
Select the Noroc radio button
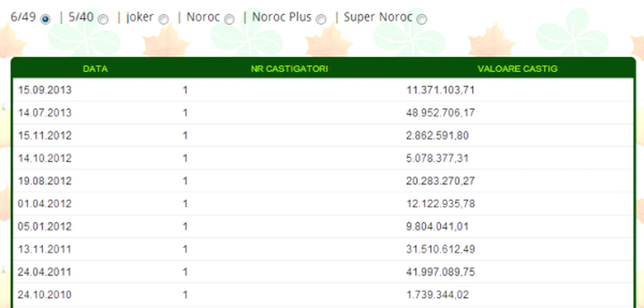click(x=229, y=19)
